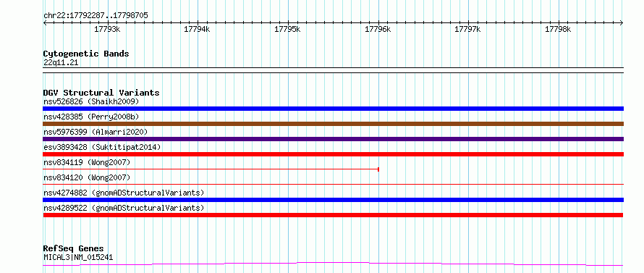644x273 pixels.
Task: Click the nsv834120 Wong2007 thin red line
Action: pos(333,184)
